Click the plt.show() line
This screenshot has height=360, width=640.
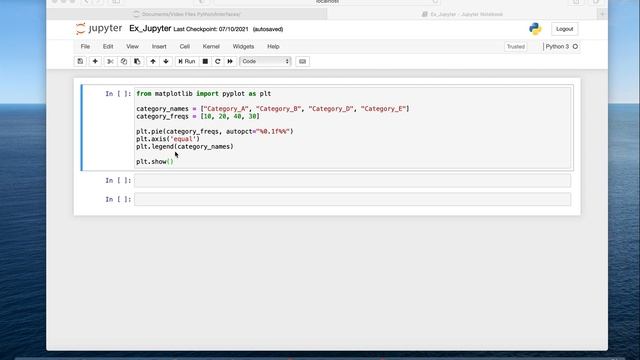pos(155,162)
